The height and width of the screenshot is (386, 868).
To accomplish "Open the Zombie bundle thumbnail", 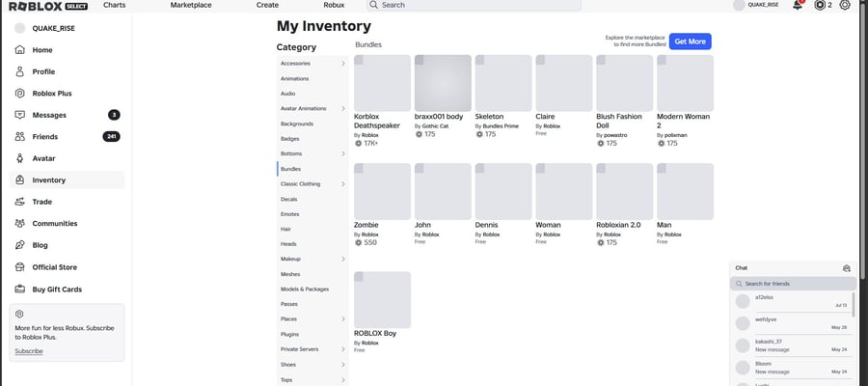I will click(x=383, y=192).
